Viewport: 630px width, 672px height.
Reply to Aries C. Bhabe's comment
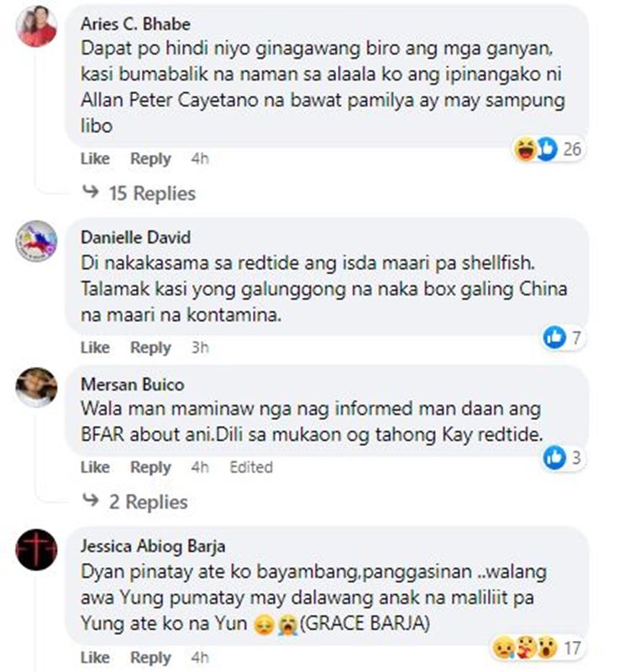[x=150, y=159]
